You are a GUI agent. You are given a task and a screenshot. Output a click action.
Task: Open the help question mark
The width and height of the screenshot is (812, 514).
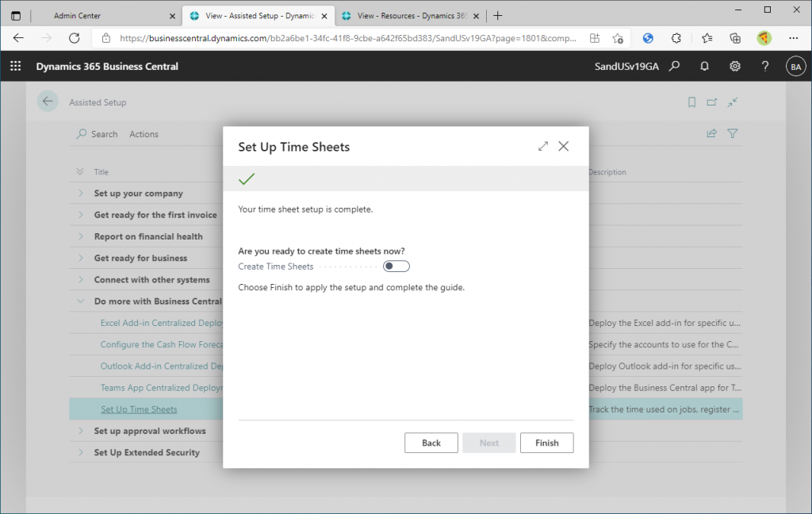[x=765, y=67]
